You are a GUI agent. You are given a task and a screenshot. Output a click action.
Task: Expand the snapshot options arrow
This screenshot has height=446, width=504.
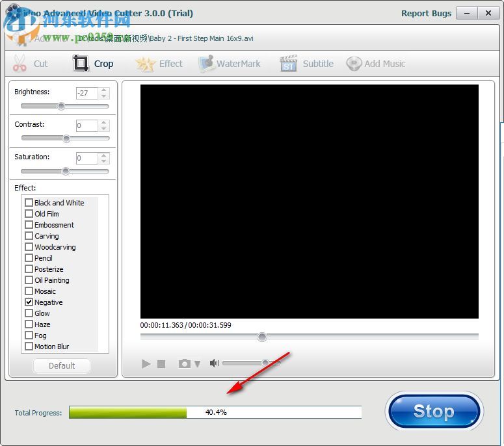click(197, 363)
